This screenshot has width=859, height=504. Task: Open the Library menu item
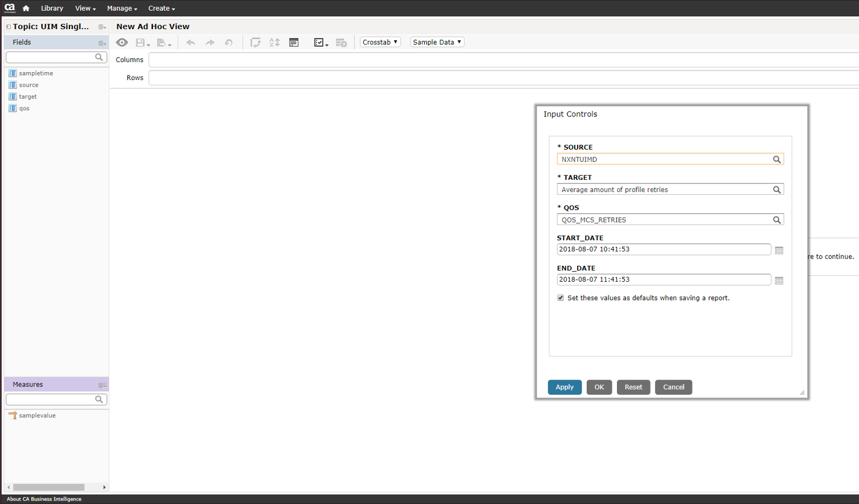click(52, 8)
